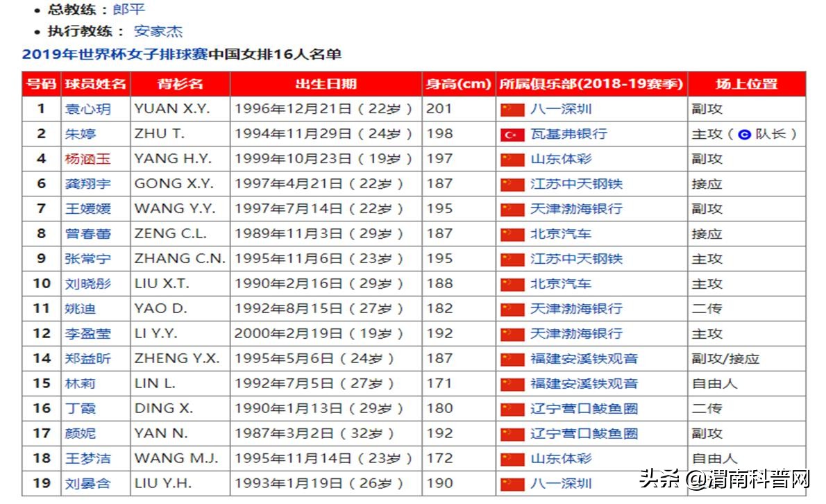Viewport: 826px width, 504px height.
Task: Open club link 福建安溪铁观音 in 郑益昕's row
Action: point(584,359)
